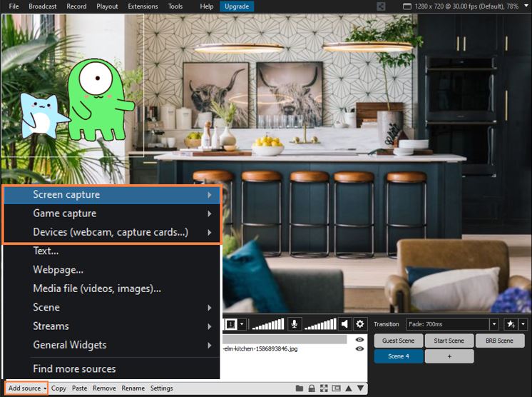Open the Broadcast menu

[x=43, y=6]
